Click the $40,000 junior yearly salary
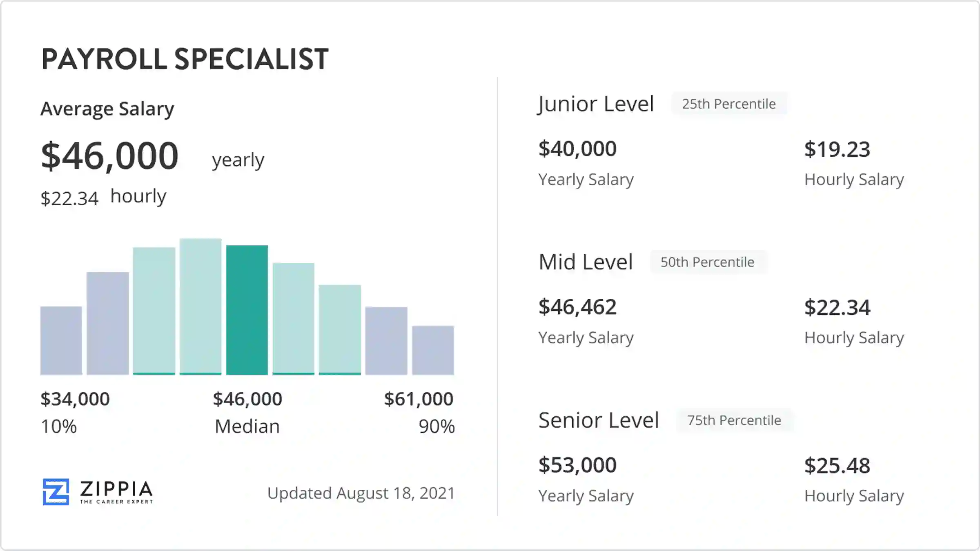 [x=577, y=149]
